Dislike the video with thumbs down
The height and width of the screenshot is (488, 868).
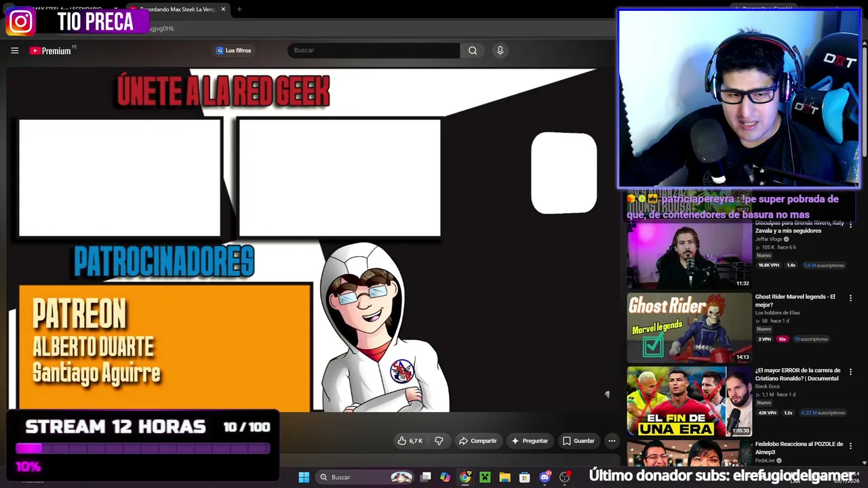(x=439, y=441)
